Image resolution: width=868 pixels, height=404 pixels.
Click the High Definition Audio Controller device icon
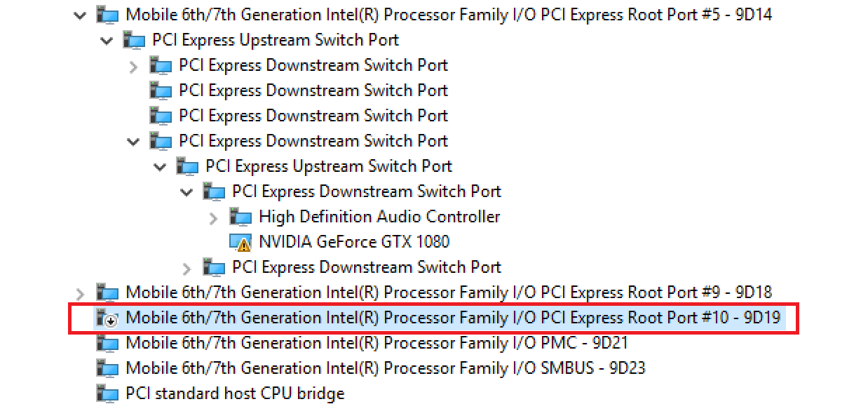(x=240, y=217)
